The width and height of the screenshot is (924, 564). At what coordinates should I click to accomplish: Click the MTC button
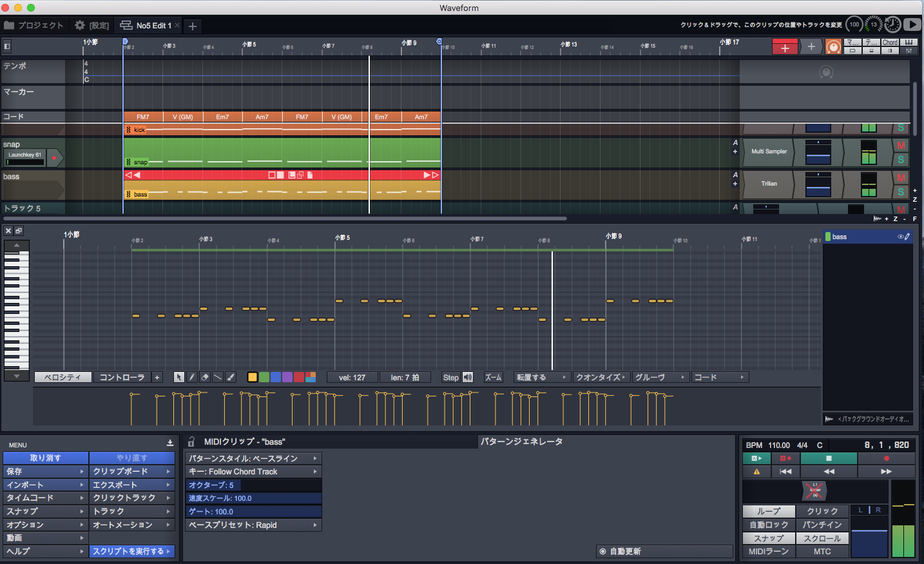point(823,552)
